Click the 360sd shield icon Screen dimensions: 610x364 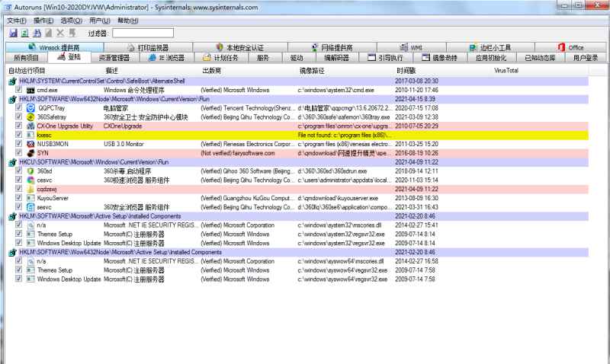click(30, 171)
